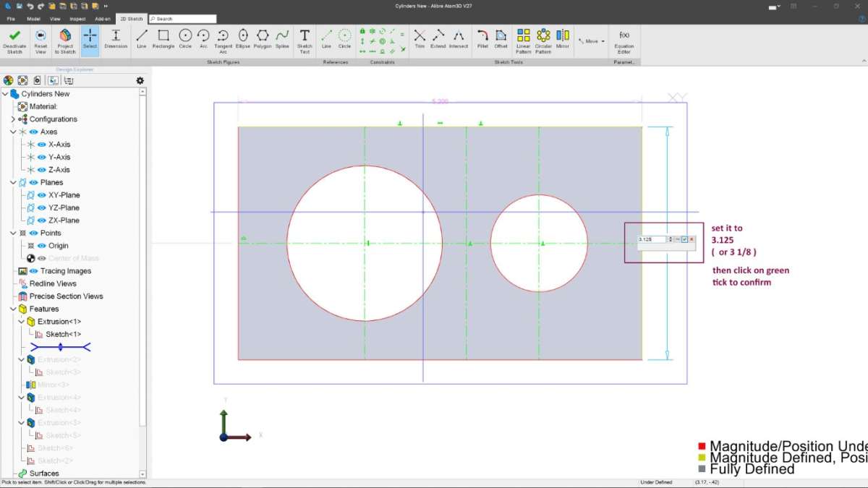Activate the Select tool
This screenshot has height=488, width=868.
pyautogui.click(x=90, y=41)
